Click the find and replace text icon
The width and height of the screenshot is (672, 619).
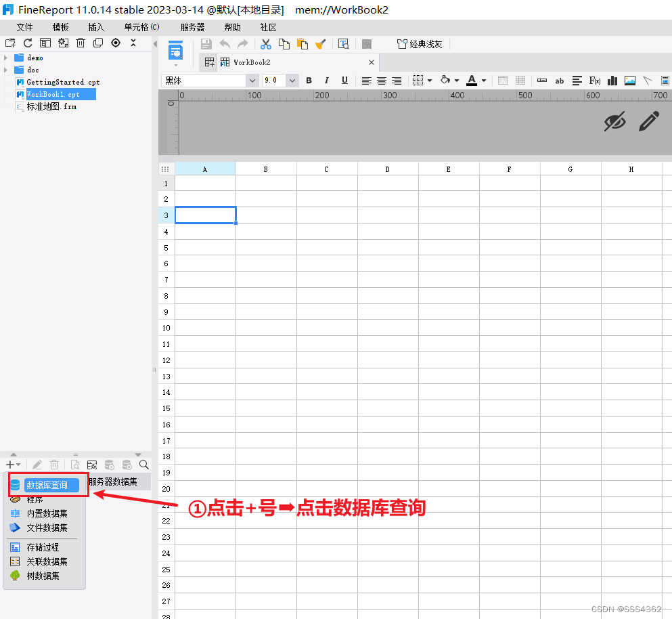[344, 44]
